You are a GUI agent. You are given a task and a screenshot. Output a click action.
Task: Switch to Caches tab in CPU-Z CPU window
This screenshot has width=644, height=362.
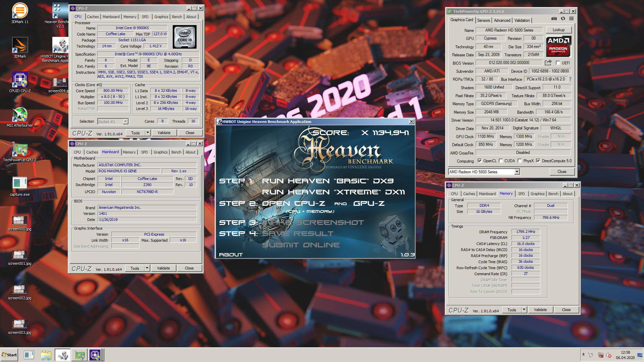(93, 17)
